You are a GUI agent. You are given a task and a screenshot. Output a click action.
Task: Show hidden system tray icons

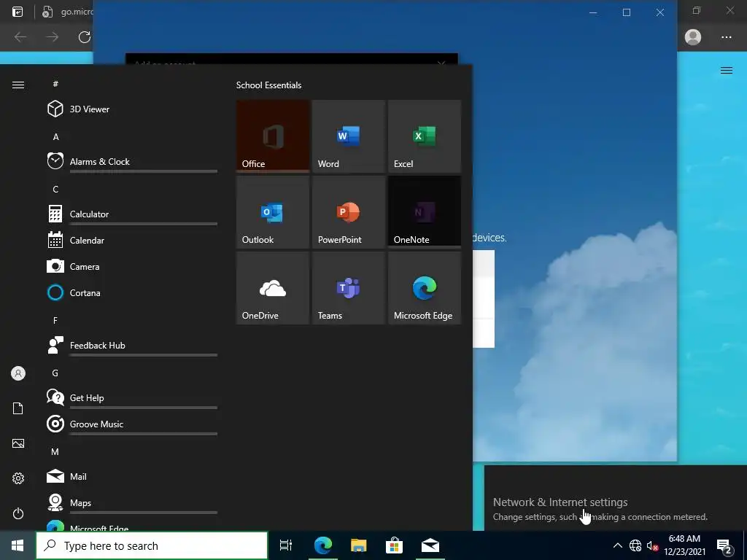[x=617, y=545]
